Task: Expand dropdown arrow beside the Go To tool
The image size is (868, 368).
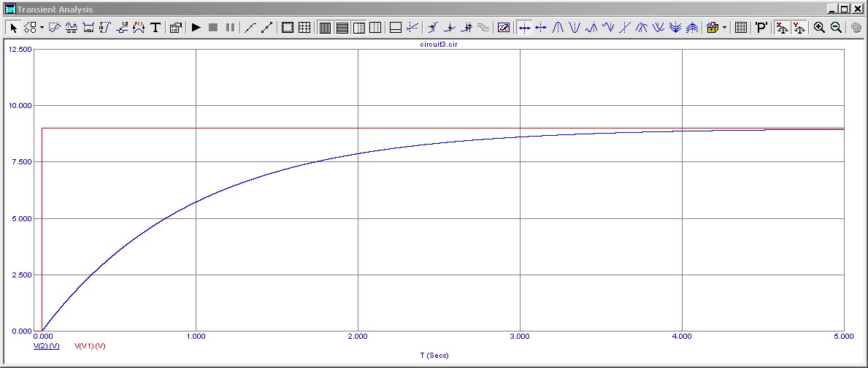Action: tap(724, 28)
